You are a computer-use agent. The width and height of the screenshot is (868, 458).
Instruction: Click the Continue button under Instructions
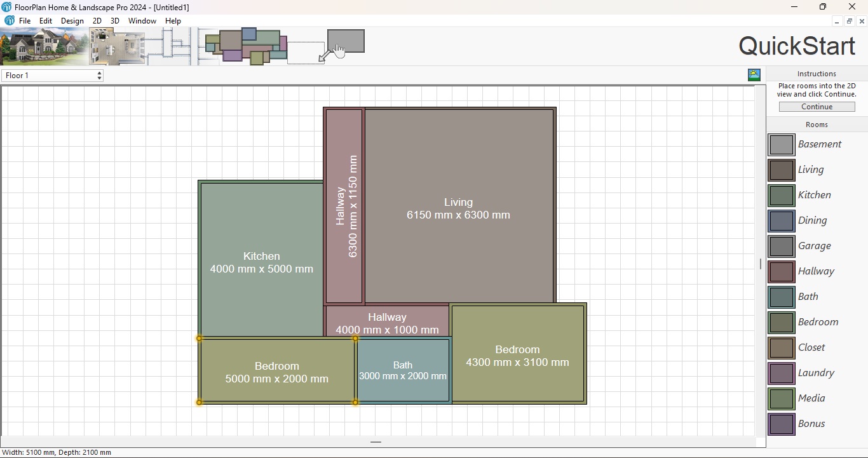point(816,106)
